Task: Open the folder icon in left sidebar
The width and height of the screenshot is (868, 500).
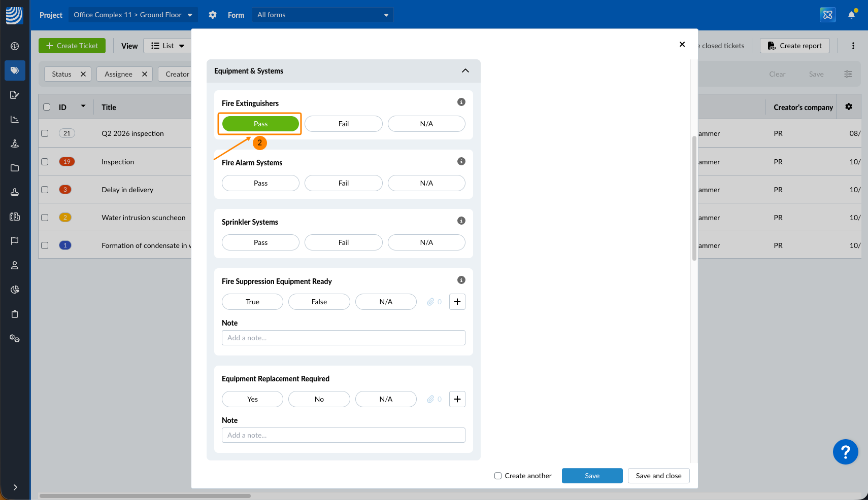Action: (15, 168)
